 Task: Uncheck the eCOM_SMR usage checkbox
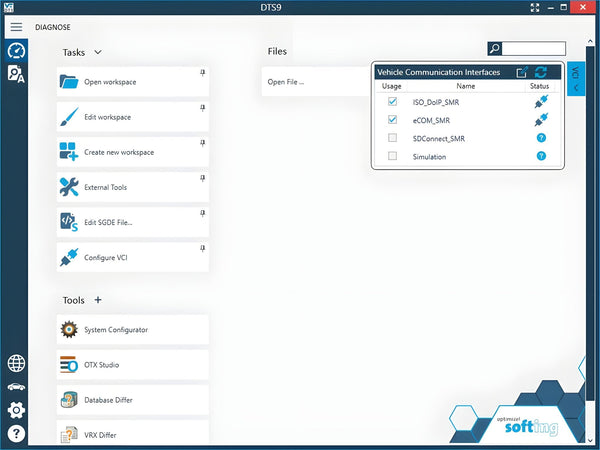(x=392, y=120)
